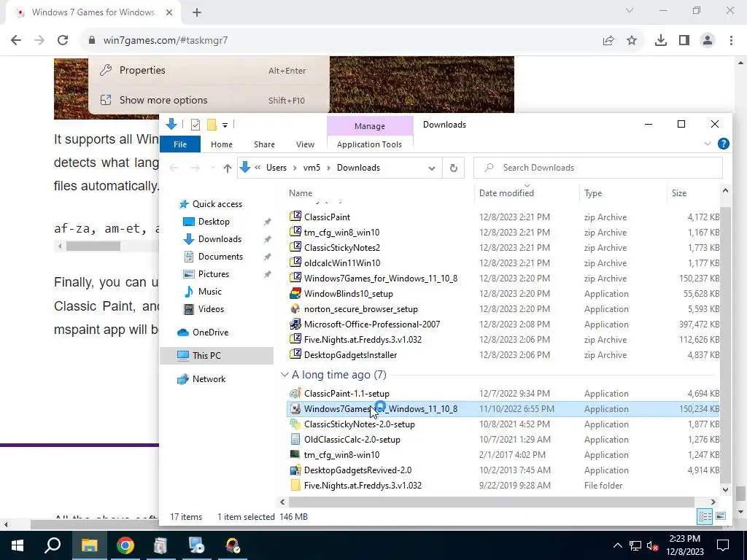Switch to details view layout button

point(705,516)
